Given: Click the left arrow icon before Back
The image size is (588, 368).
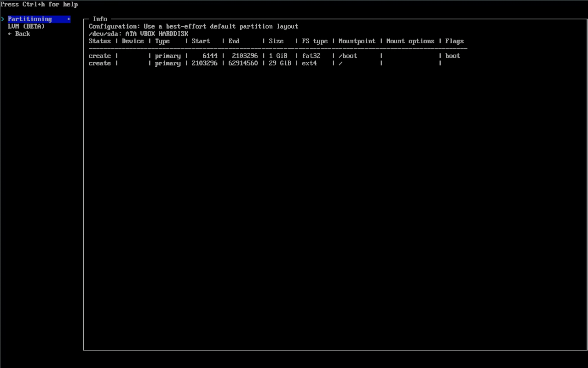Looking at the screenshot, I should pos(10,34).
